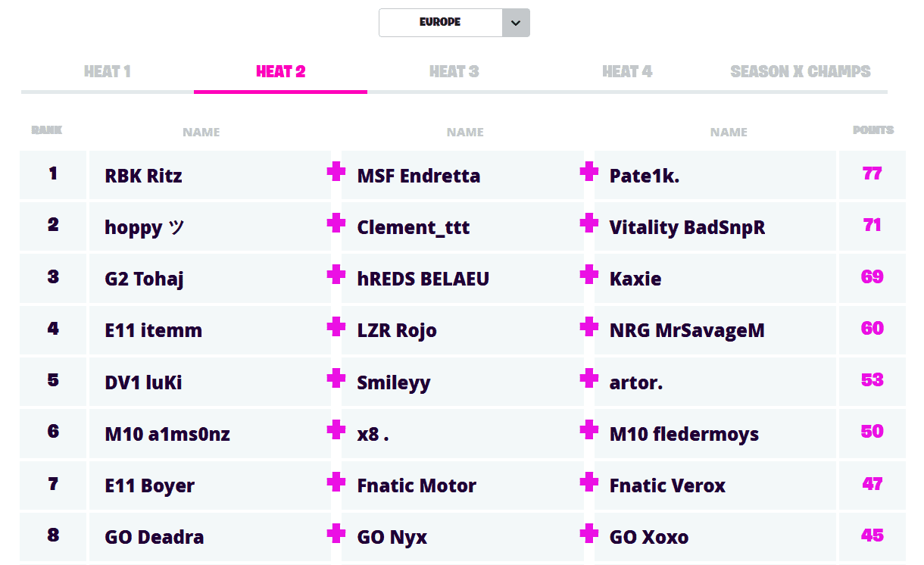Image resolution: width=924 pixels, height=565 pixels.
Task: Switch to the Heat 1 tab
Action: pos(108,72)
